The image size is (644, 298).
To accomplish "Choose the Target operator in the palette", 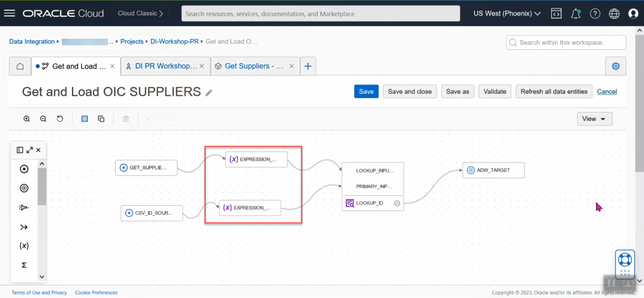I will click(24, 188).
